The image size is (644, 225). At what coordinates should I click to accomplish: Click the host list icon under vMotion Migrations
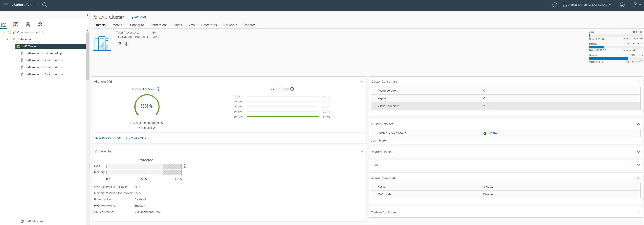coord(127,44)
